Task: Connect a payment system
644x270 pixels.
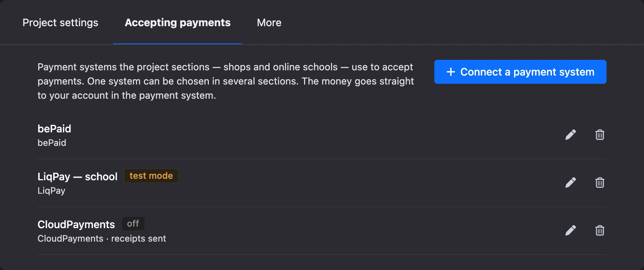Action: coord(520,72)
